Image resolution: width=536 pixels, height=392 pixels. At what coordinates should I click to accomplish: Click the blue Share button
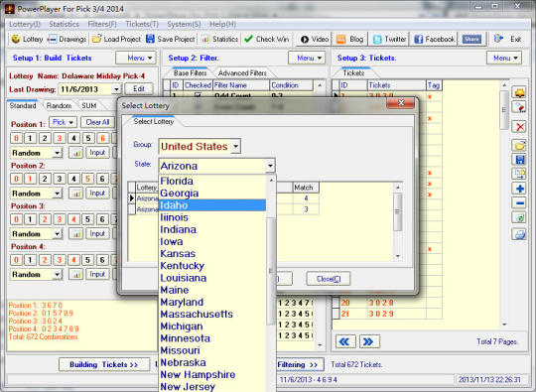[471, 39]
